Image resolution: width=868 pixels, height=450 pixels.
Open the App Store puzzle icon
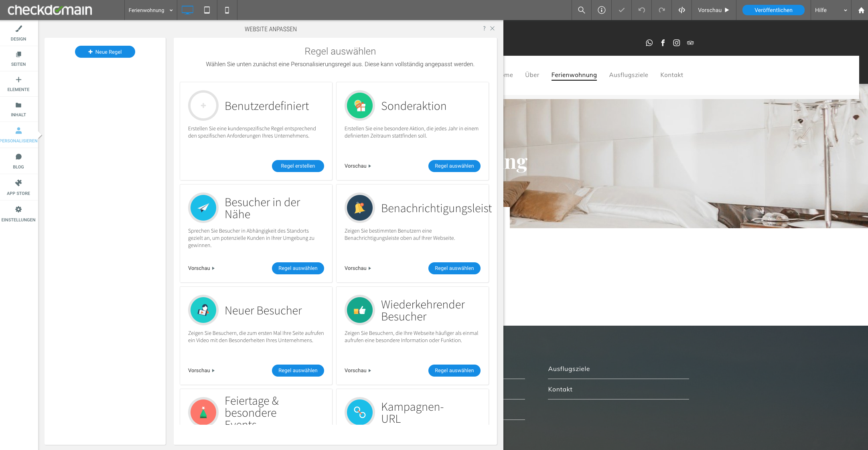pyautogui.click(x=18, y=187)
